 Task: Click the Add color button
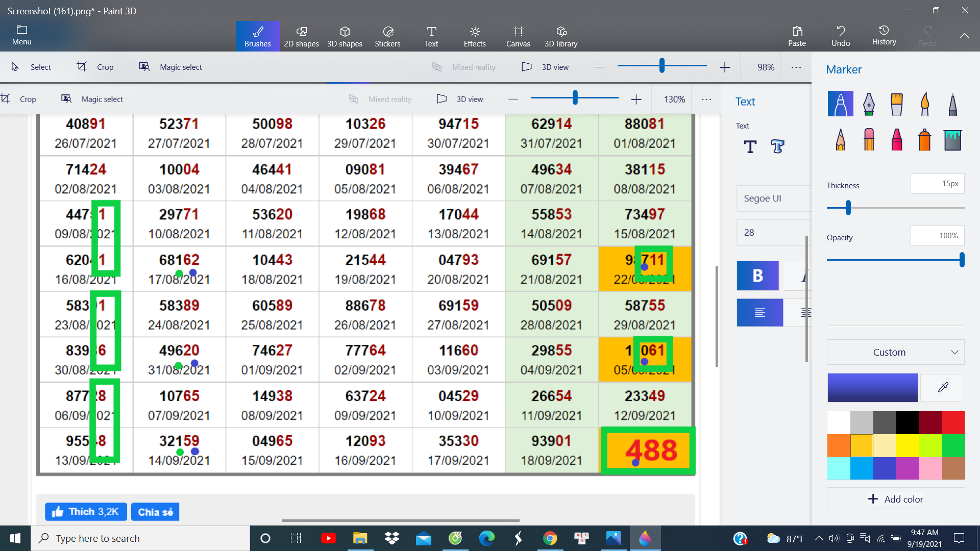(x=896, y=499)
